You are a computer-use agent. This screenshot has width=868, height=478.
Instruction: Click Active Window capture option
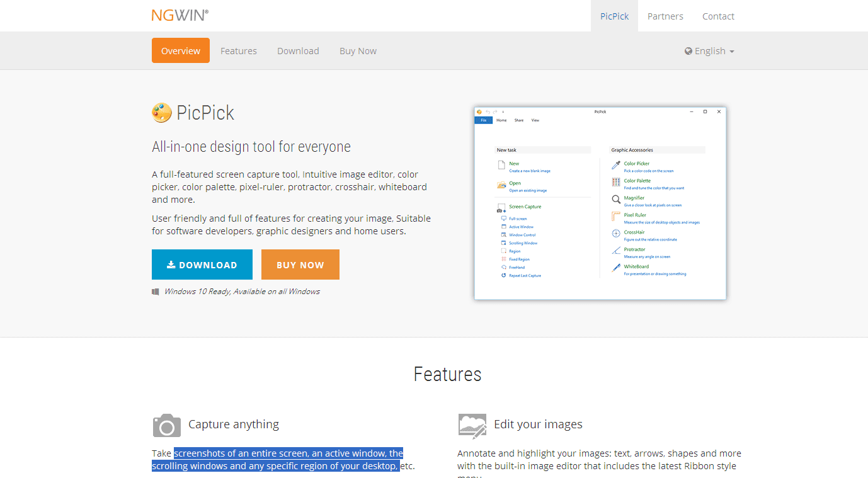(517, 227)
